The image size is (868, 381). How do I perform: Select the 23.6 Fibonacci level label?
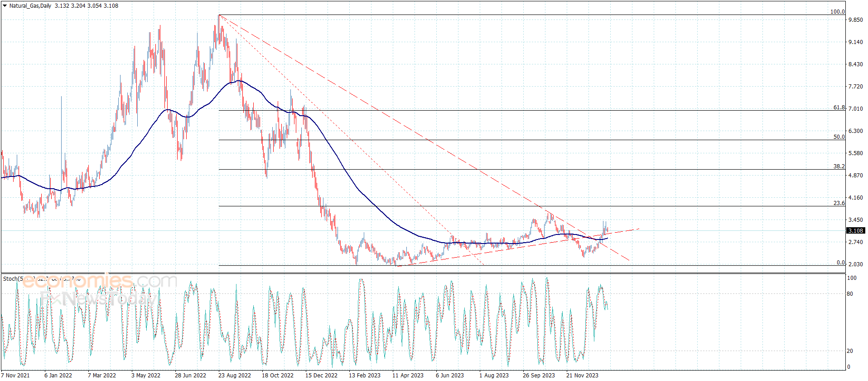(839, 203)
